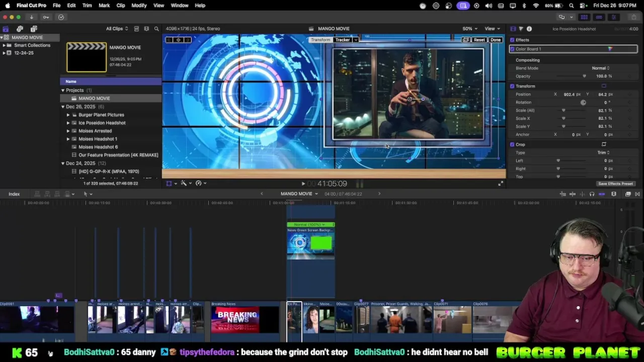Show or hide the Inspector panel
The height and width of the screenshot is (362, 644).
(x=613, y=17)
